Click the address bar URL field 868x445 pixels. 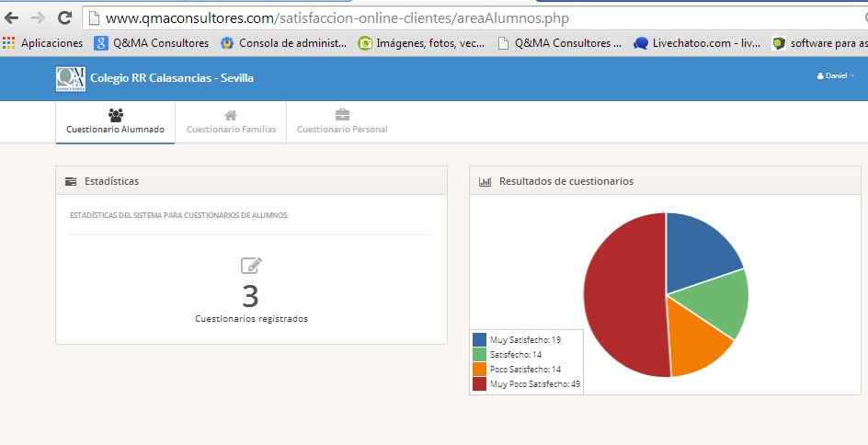coord(460,17)
